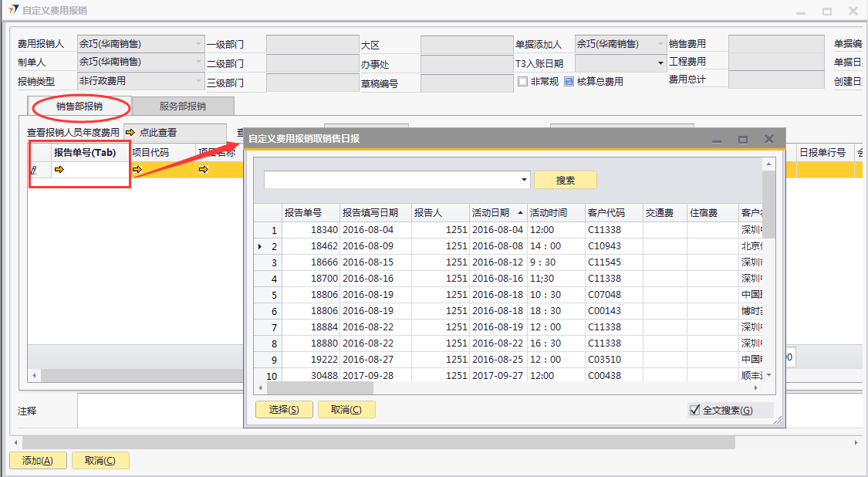Open the 报销类型 dropdown
The image size is (868, 477).
pos(198,80)
